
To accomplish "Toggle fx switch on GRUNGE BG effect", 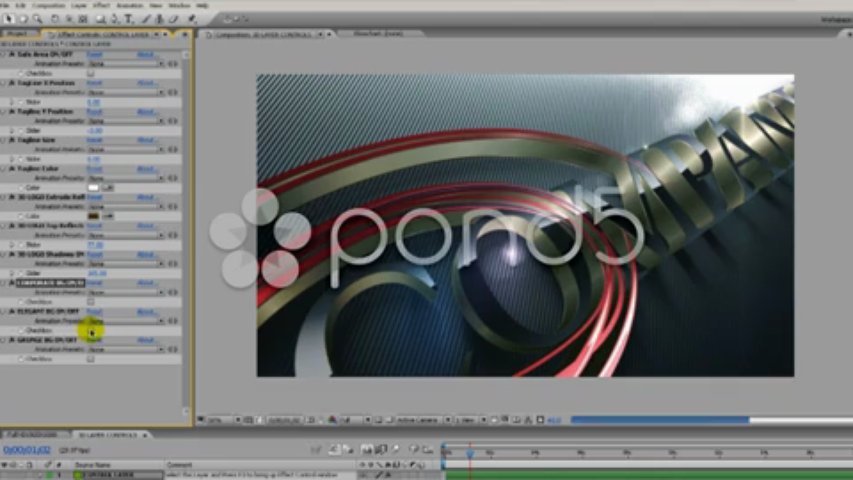I will tap(12, 340).
